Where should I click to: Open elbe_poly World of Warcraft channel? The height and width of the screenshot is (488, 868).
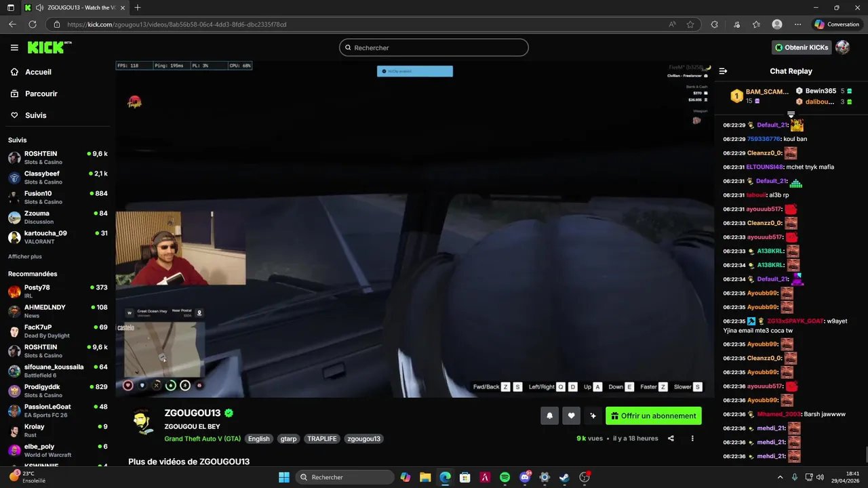pyautogui.click(x=57, y=450)
